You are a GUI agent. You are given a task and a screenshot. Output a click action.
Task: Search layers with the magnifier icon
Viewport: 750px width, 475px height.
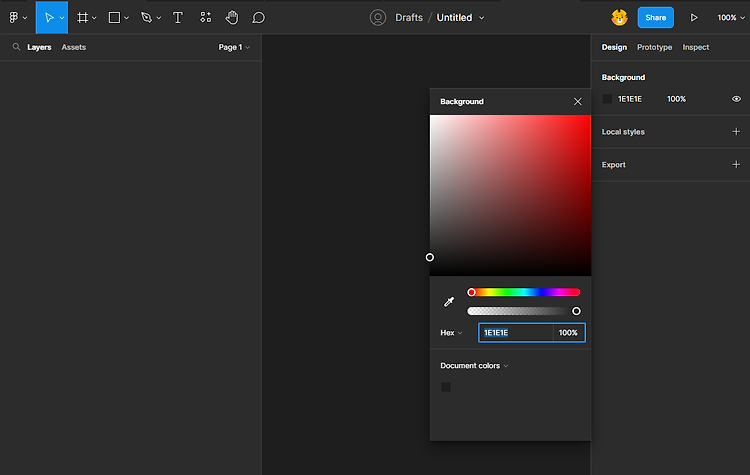(x=16, y=47)
